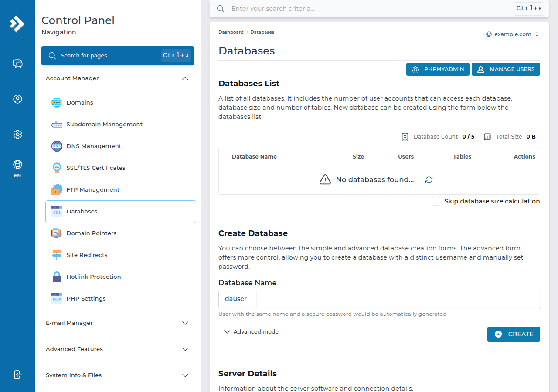The width and height of the screenshot is (558, 392).
Task: Focus the Database Name input field
Action: [398, 299]
